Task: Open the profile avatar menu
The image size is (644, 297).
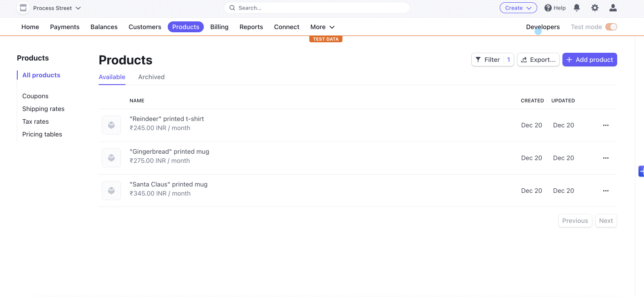Action: click(x=613, y=8)
